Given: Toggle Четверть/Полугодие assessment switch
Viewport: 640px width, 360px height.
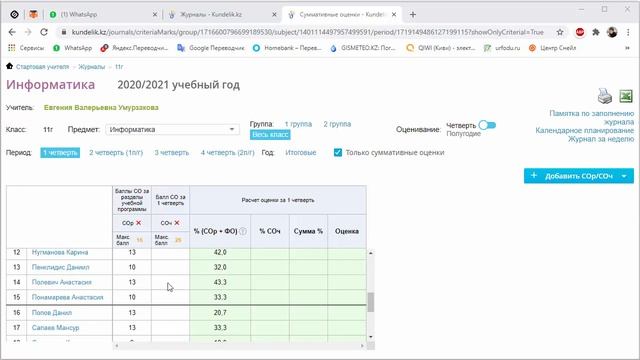Looking at the screenshot, I should click(x=487, y=125).
